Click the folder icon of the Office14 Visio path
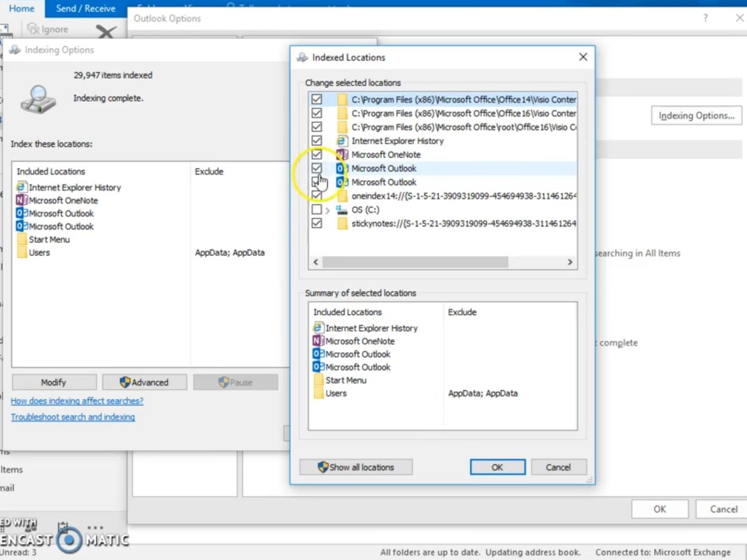The height and width of the screenshot is (560, 747). tap(342, 99)
